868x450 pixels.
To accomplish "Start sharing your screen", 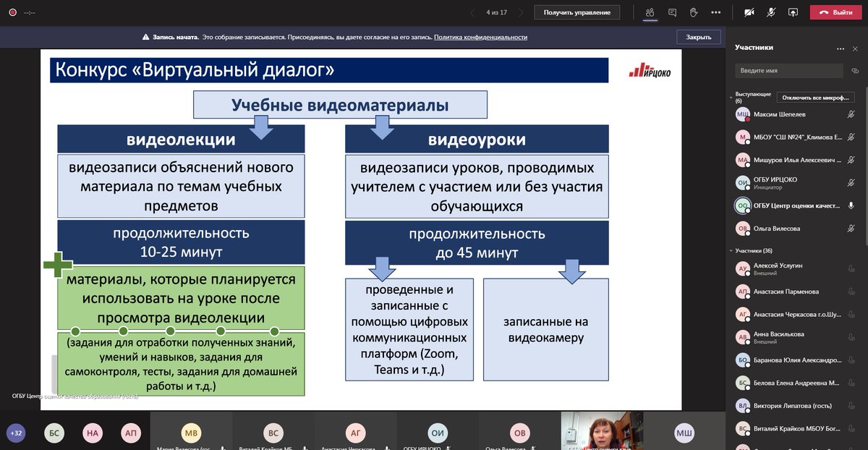I will click(793, 12).
